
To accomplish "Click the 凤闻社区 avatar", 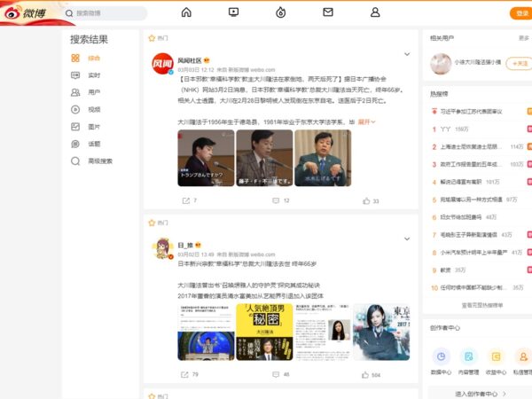I will [x=162, y=64].
